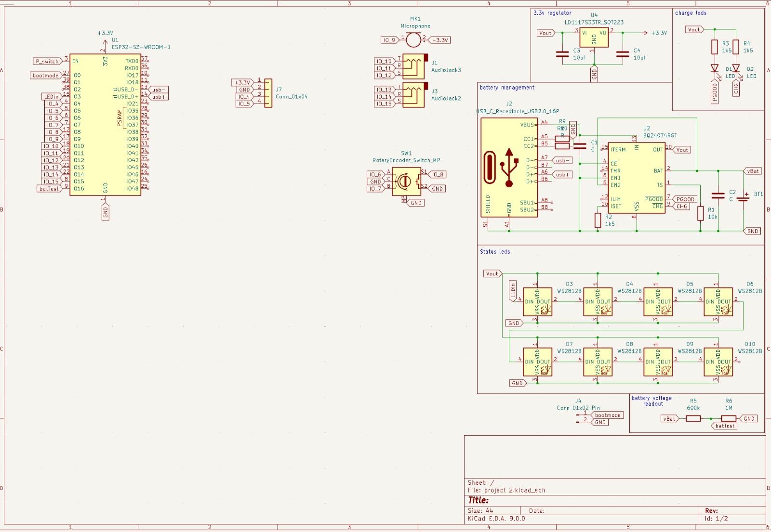771x532 pixels.
Task: Select the AudioJack2 J3 connector symbol
Action: pyautogui.click(x=413, y=95)
